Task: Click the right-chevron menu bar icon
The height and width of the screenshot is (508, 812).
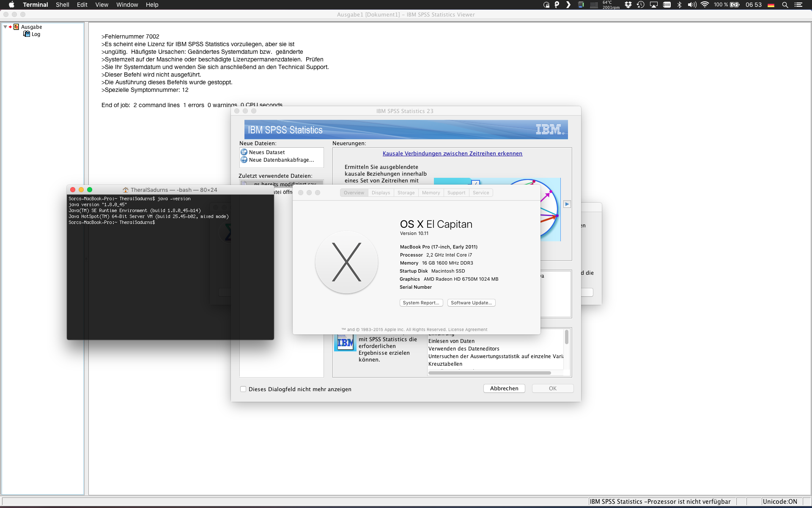Action: 568,5
